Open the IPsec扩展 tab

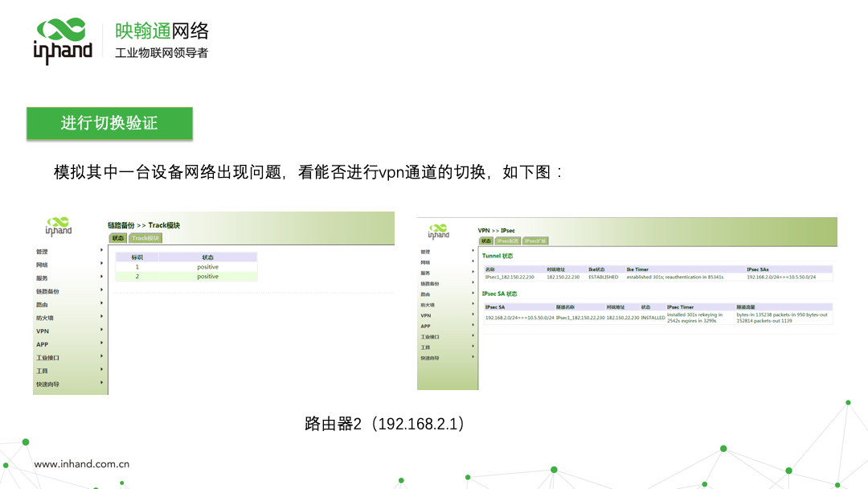point(535,240)
